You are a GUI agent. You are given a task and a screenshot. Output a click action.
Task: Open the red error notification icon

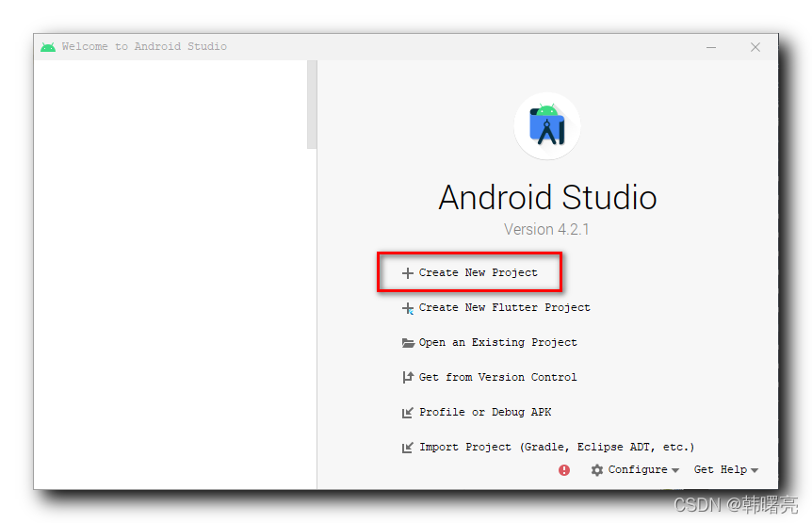564,469
